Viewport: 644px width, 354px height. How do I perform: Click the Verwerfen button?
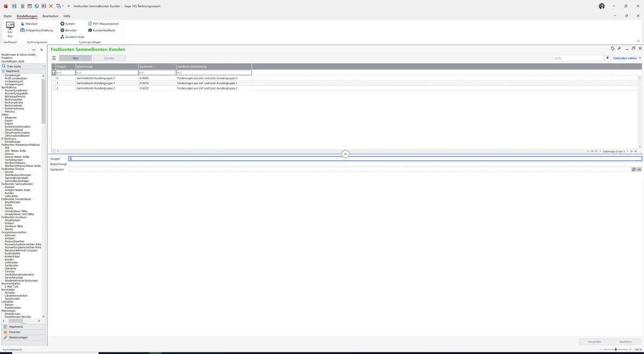pos(595,342)
